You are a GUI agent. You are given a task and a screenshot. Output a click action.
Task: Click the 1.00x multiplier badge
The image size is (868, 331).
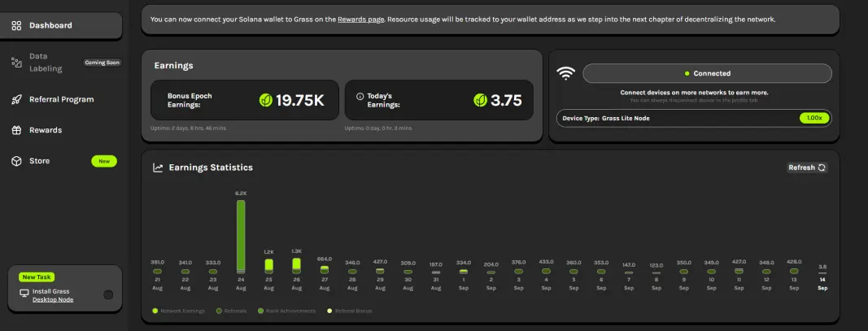[813, 118]
